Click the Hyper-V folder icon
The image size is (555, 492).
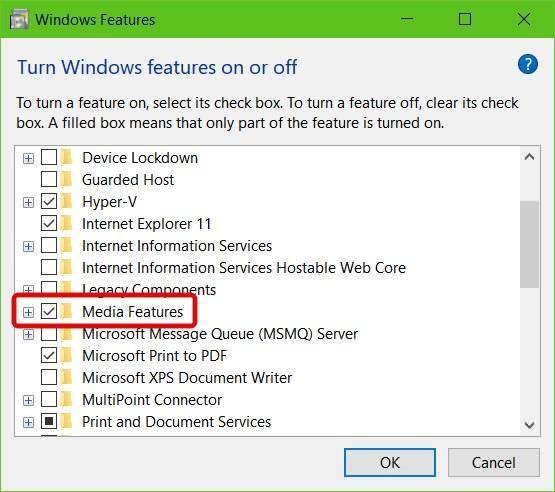pyautogui.click(x=67, y=201)
